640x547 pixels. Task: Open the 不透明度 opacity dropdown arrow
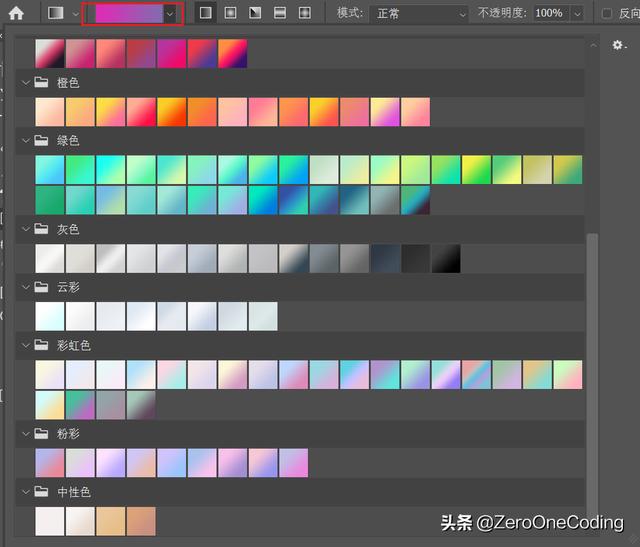(582, 13)
